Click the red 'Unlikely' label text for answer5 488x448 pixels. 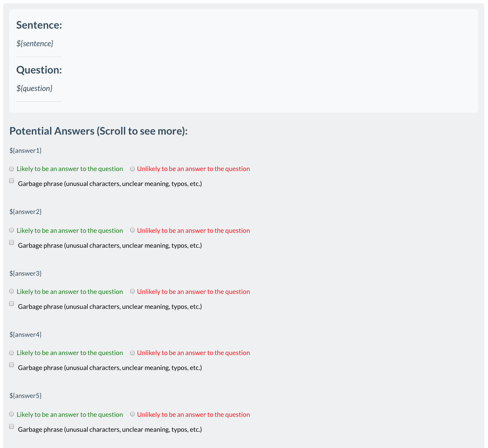(x=193, y=415)
